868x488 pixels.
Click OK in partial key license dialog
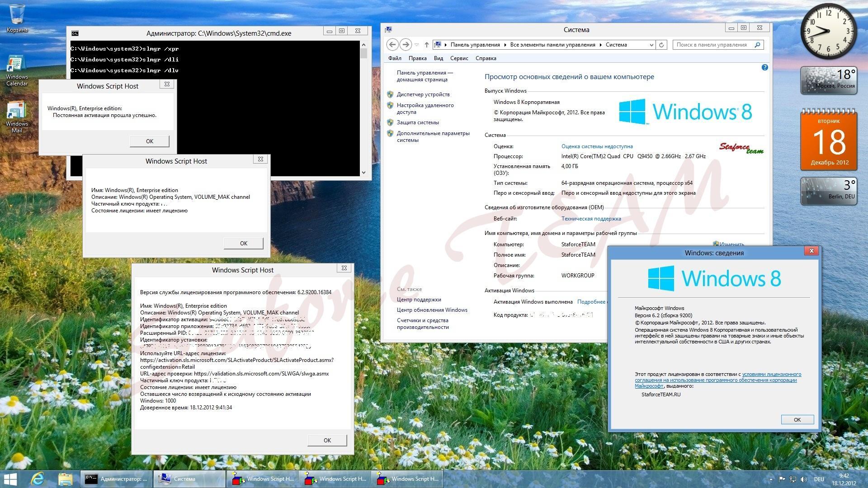243,244
